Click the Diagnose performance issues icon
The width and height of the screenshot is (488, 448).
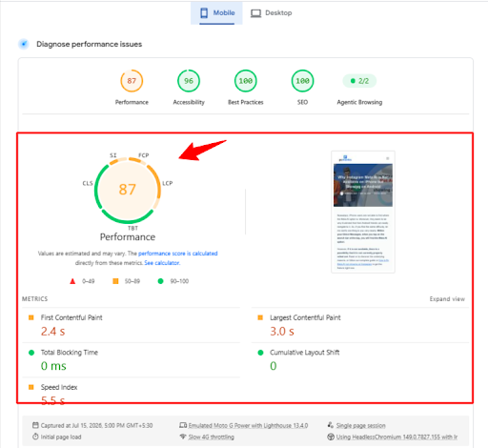(24, 44)
